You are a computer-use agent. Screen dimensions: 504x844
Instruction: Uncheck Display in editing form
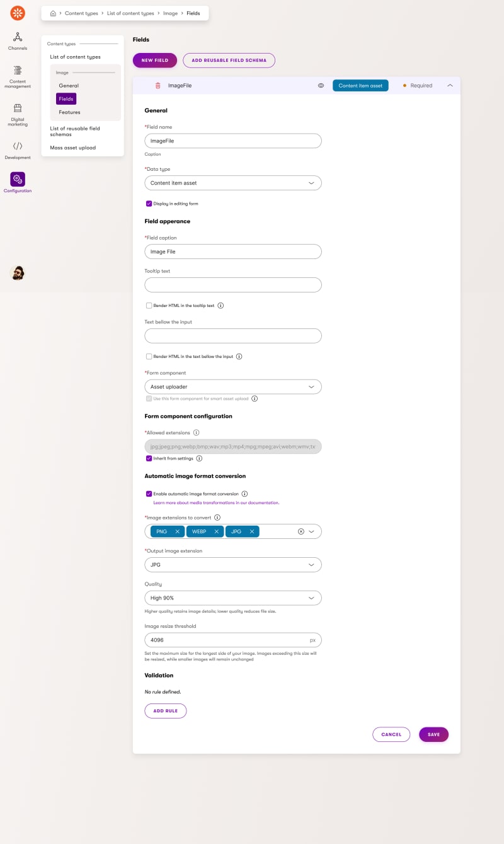click(x=149, y=204)
